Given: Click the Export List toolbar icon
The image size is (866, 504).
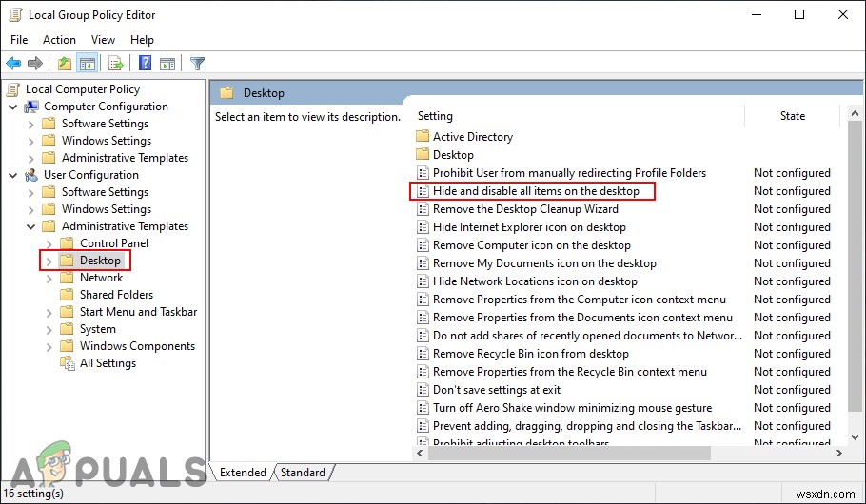Looking at the screenshot, I should click(x=116, y=64).
